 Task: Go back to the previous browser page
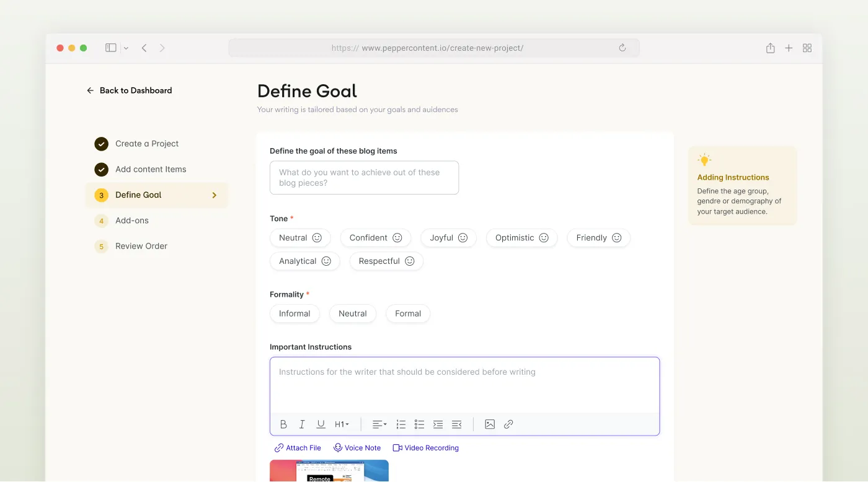(x=144, y=48)
